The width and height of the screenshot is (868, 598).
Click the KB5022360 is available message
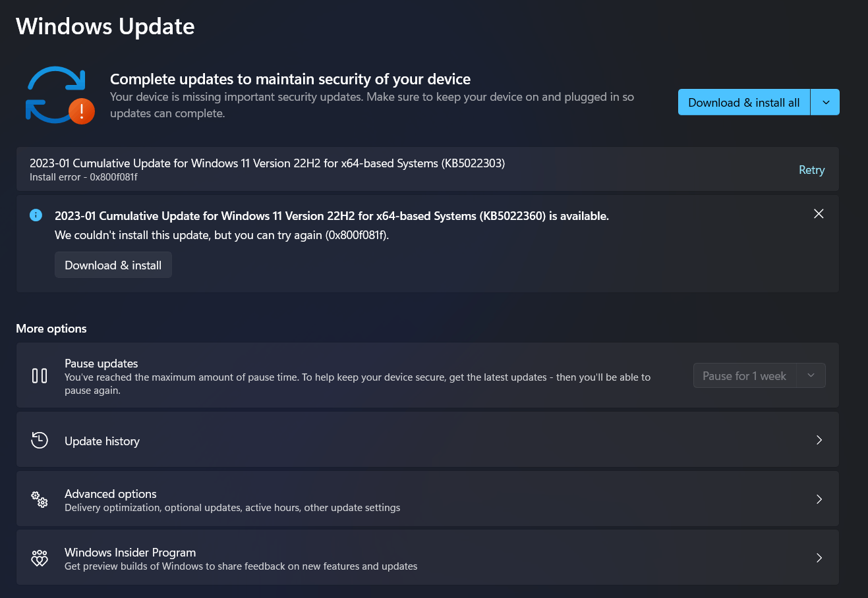coord(332,216)
